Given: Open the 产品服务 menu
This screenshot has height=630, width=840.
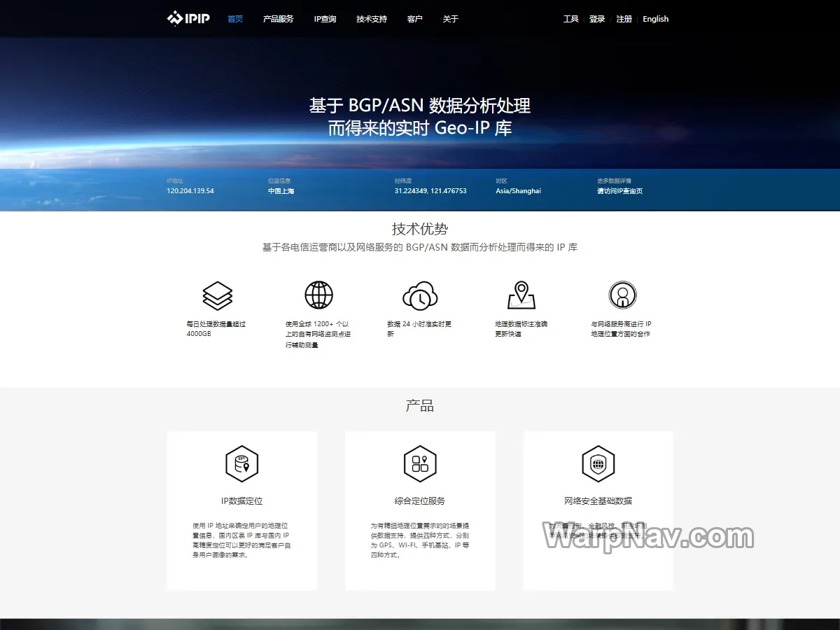Looking at the screenshot, I should click(278, 19).
